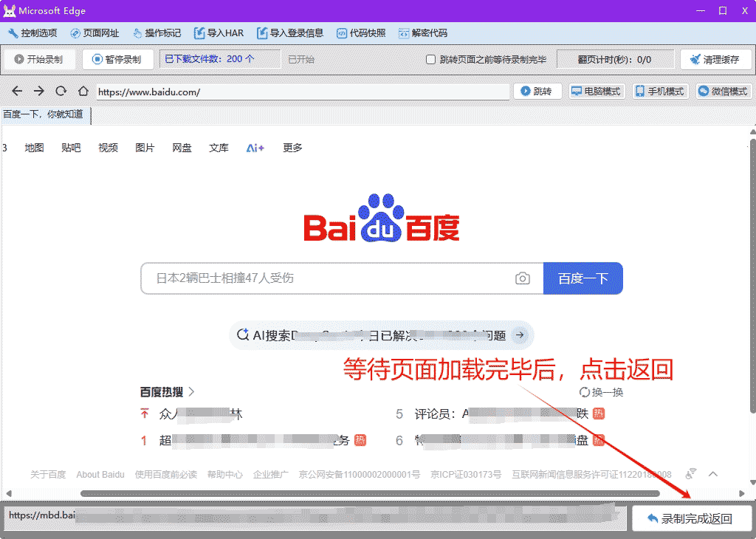Open the About Baidu footer link
Viewport: 756px width, 539px height.
pos(100,475)
